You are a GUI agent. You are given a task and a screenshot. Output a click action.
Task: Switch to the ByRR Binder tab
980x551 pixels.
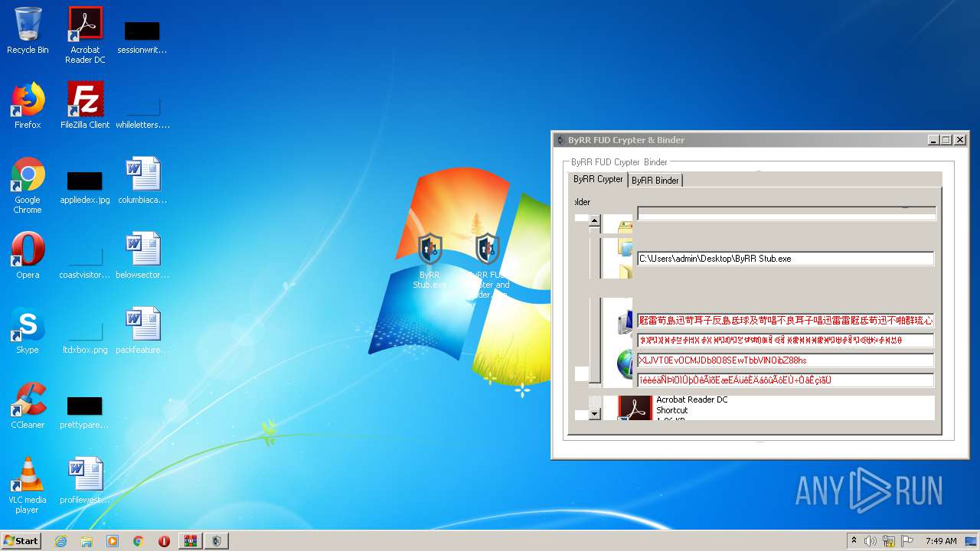(x=655, y=181)
